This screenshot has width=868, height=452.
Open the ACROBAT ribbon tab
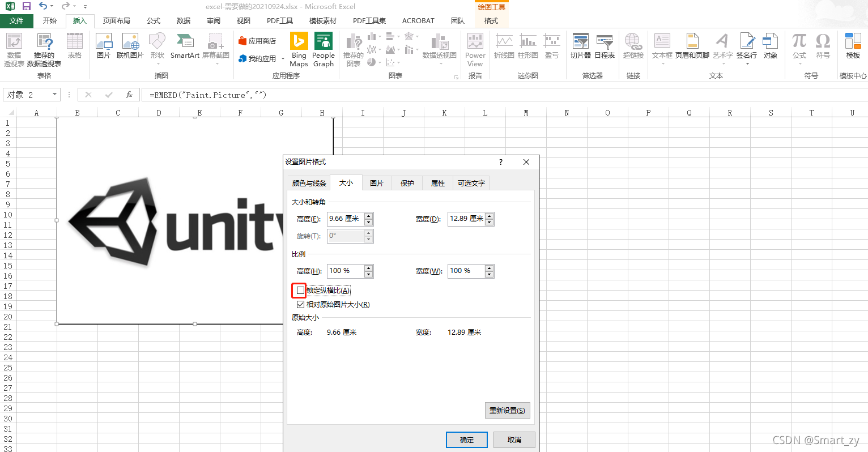418,21
